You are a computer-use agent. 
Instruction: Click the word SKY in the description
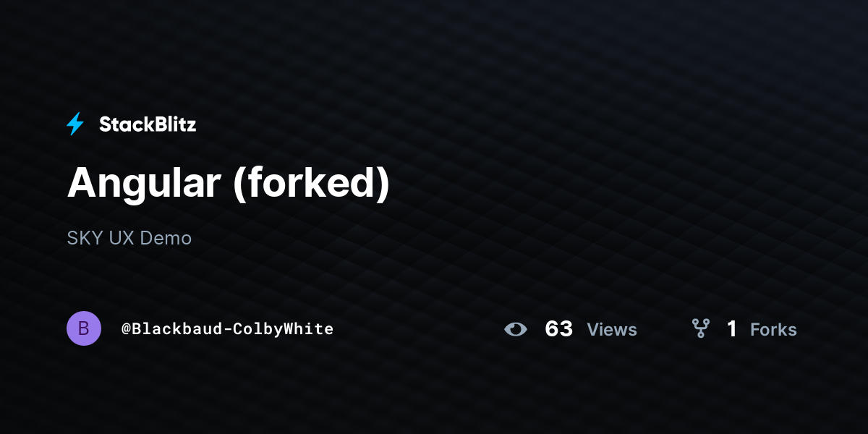tap(85, 238)
